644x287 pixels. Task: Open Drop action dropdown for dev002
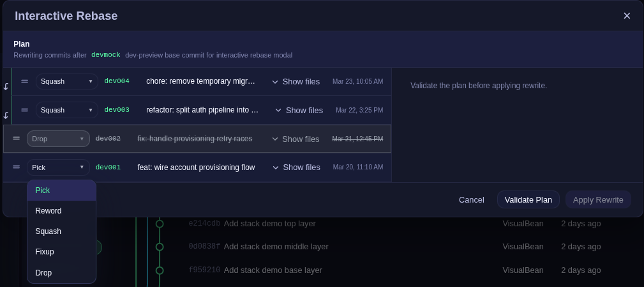tap(58, 139)
